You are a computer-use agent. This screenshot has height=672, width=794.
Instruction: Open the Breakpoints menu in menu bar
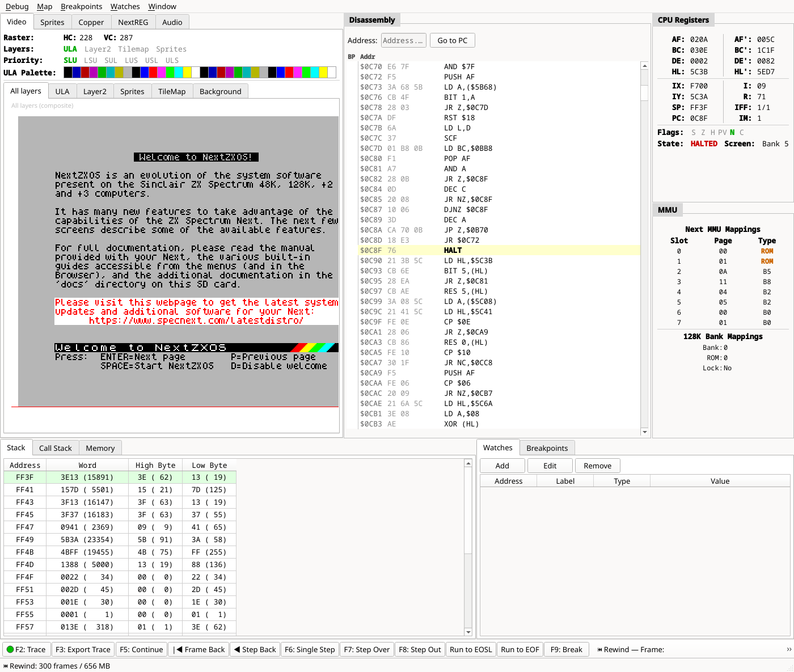pyautogui.click(x=81, y=6)
